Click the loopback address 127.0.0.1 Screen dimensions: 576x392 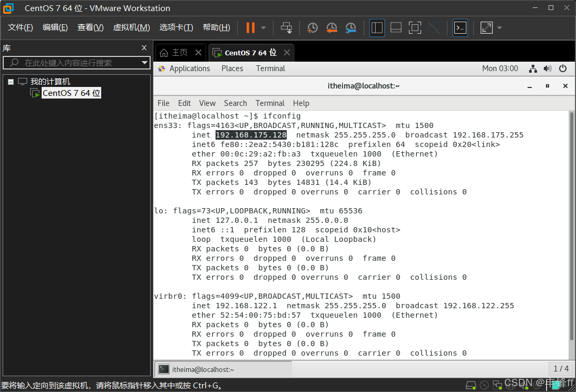[x=237, y=220]
